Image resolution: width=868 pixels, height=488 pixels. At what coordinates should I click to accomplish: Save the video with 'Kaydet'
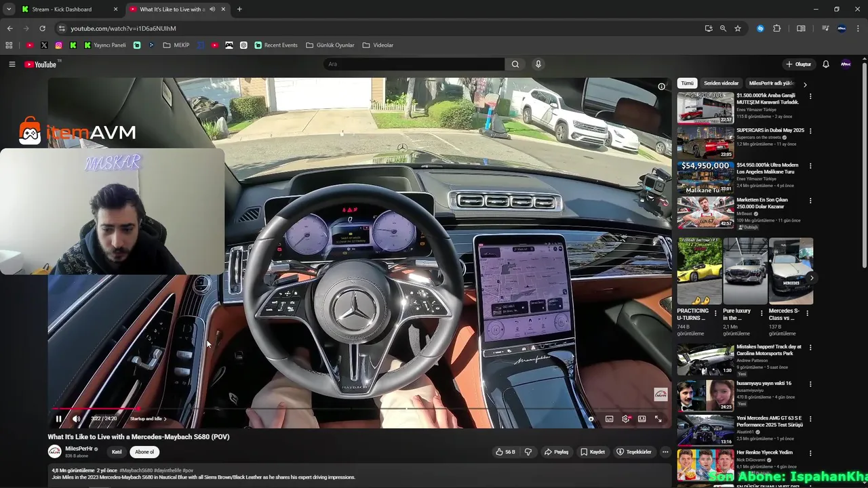(x=593, y=452)
